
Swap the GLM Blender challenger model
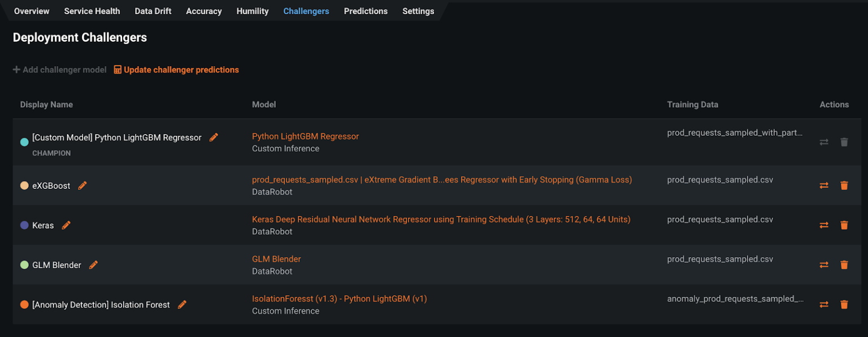(x=824, y=264)
